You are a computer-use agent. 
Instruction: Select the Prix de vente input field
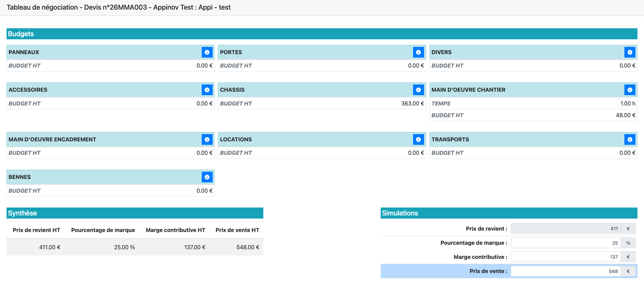(x=566, y=271)
